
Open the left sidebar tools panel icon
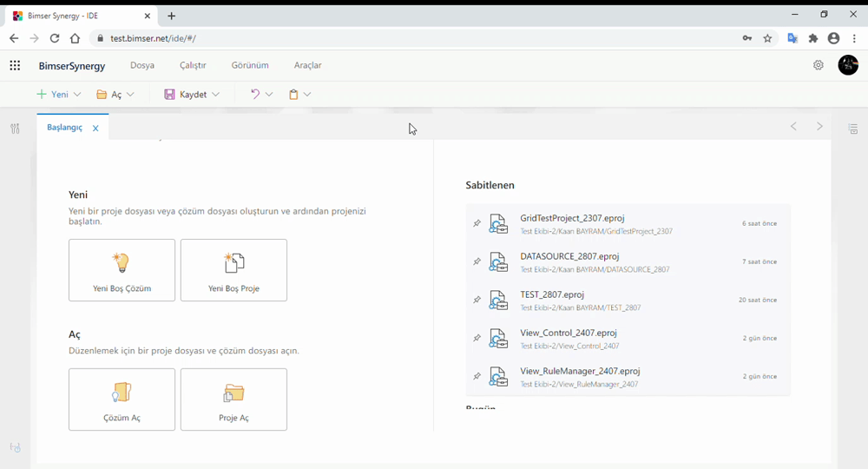pos(15,129)
